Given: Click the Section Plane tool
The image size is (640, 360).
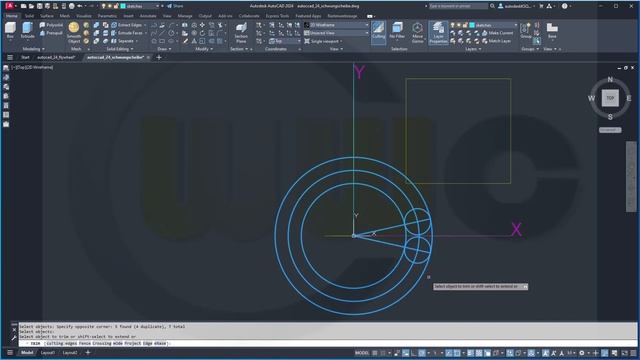Looking at the screenshot, I should tap(241, 33).
